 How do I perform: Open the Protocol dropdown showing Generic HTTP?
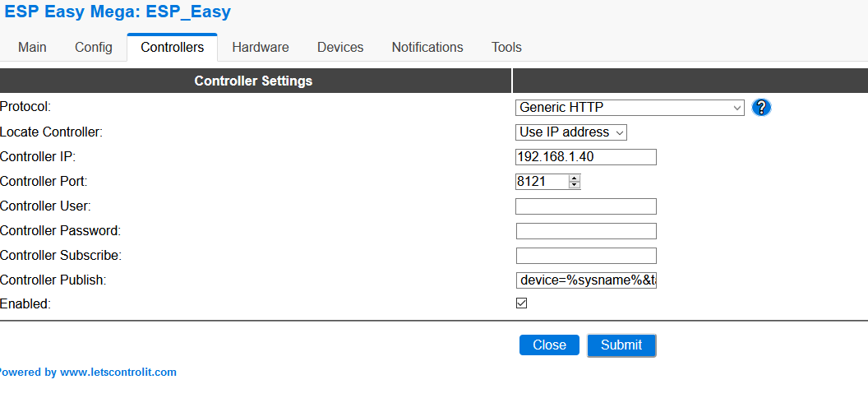[629, 108]
